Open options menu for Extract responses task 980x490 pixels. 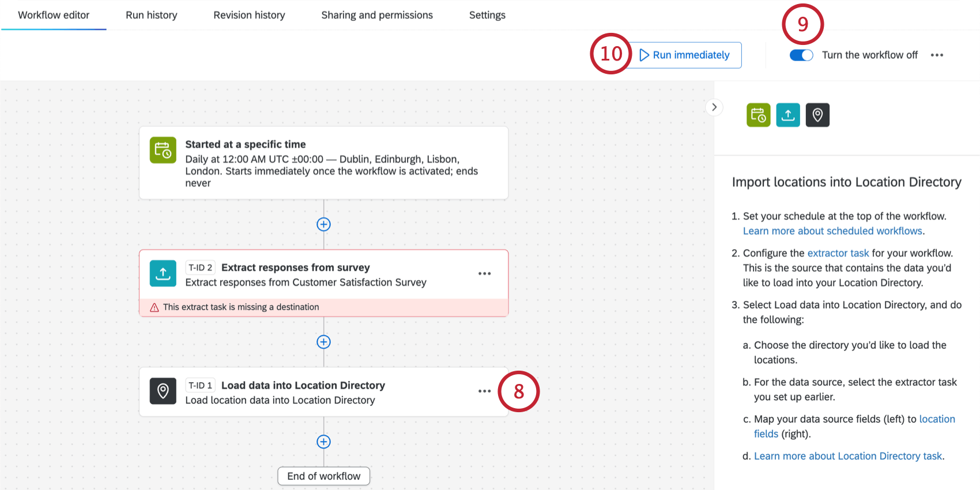pos(484,274)
